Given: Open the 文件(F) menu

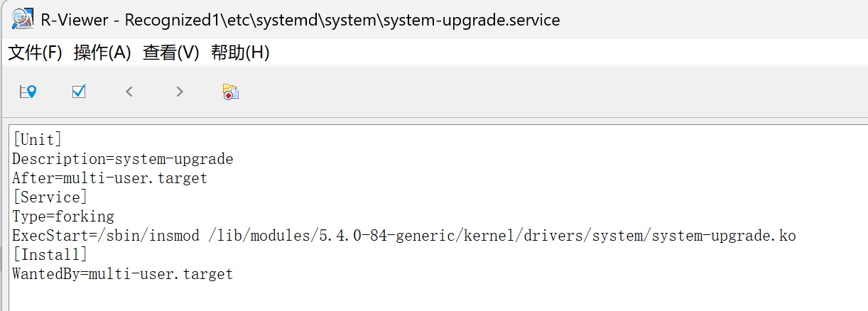Looking at the screenshot, I should pyautogui.click(x=35, y=53).
